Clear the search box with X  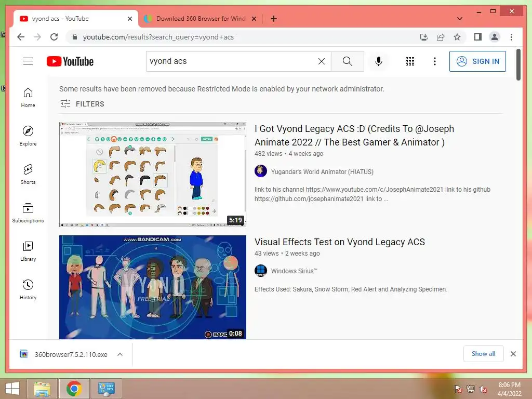(x=321, y=61)
